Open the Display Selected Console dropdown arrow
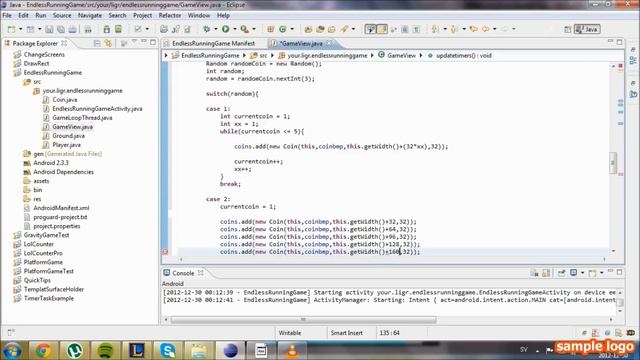 tap(582, 273)
